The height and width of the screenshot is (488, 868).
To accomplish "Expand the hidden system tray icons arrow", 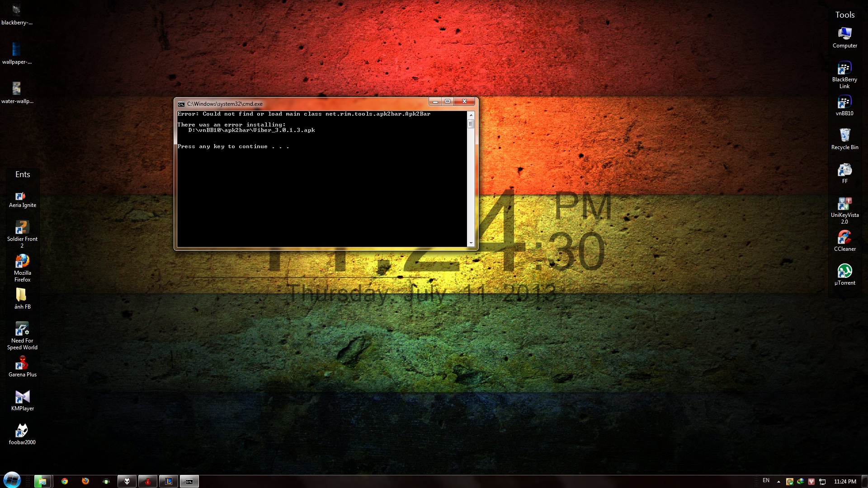I will tap(778, 482).
